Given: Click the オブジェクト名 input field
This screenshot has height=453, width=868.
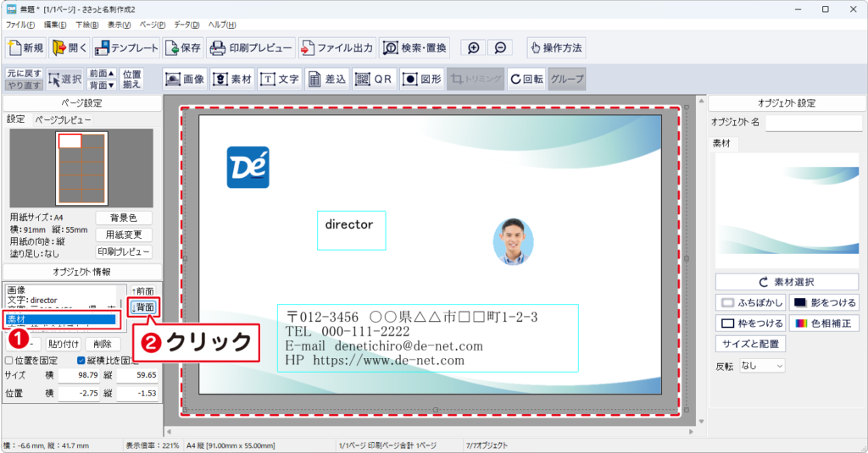Looking at the screenshot, I should point(814,123).
